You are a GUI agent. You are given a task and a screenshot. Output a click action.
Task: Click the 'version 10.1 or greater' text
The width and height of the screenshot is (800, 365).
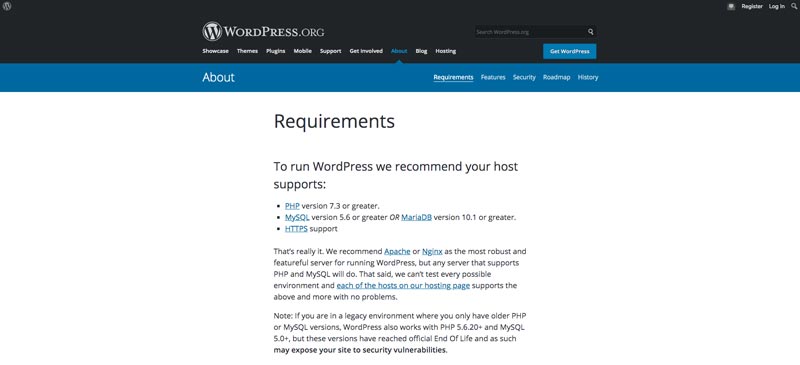point(475,217)
